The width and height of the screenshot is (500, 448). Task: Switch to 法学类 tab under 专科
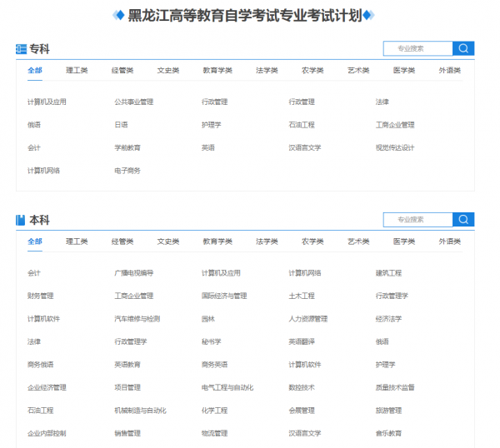coord(267,71)
